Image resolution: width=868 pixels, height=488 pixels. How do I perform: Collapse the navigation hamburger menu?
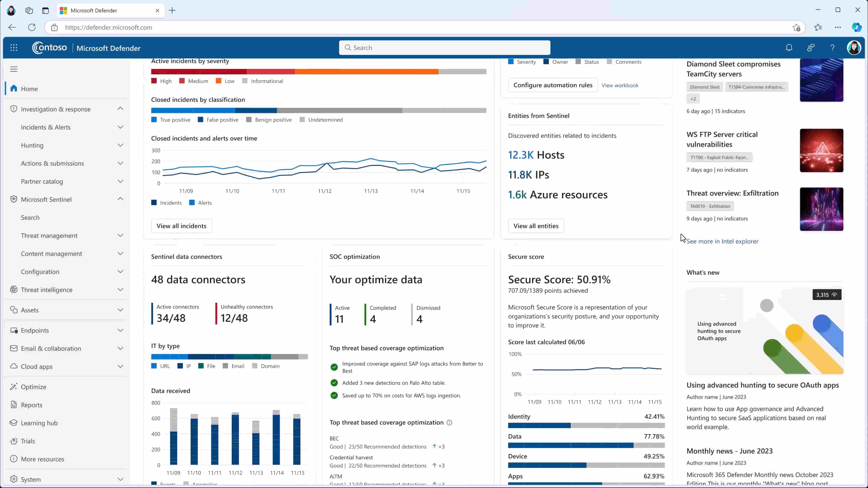pos(14,69)
